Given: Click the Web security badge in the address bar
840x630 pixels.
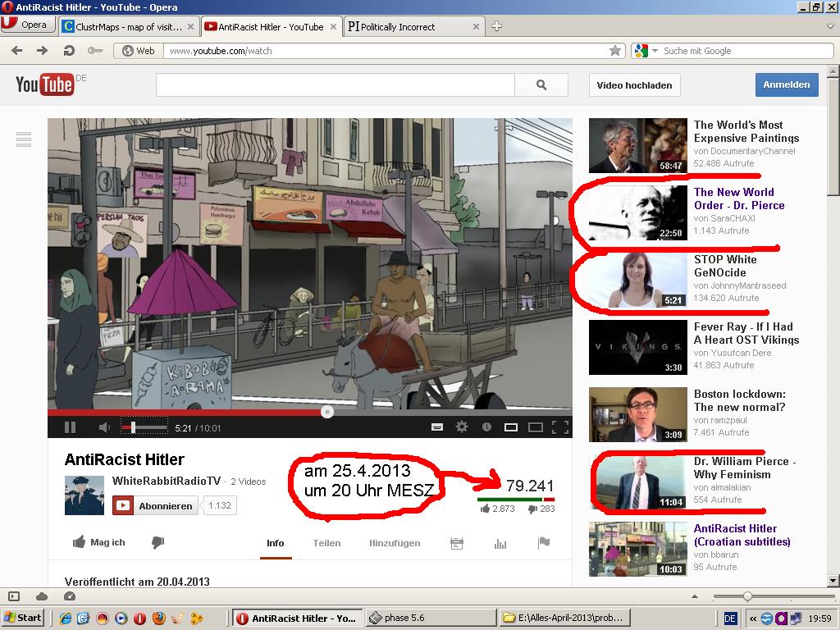Looking at the screenshot, I should tap(138, 51).
